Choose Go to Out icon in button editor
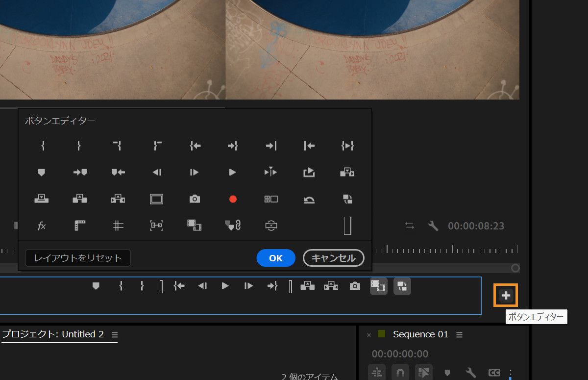The image size is (588, 380). click(233, 146)
